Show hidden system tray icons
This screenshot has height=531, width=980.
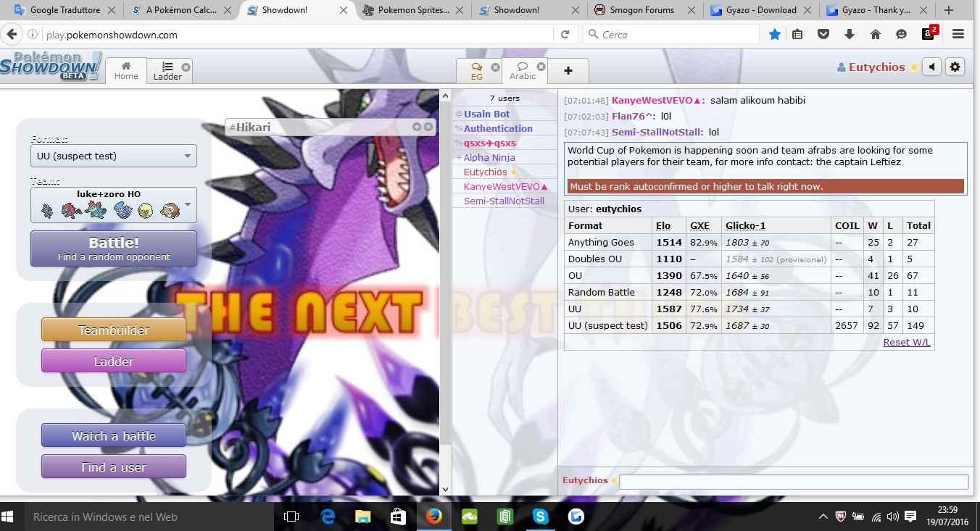[823, 517]
